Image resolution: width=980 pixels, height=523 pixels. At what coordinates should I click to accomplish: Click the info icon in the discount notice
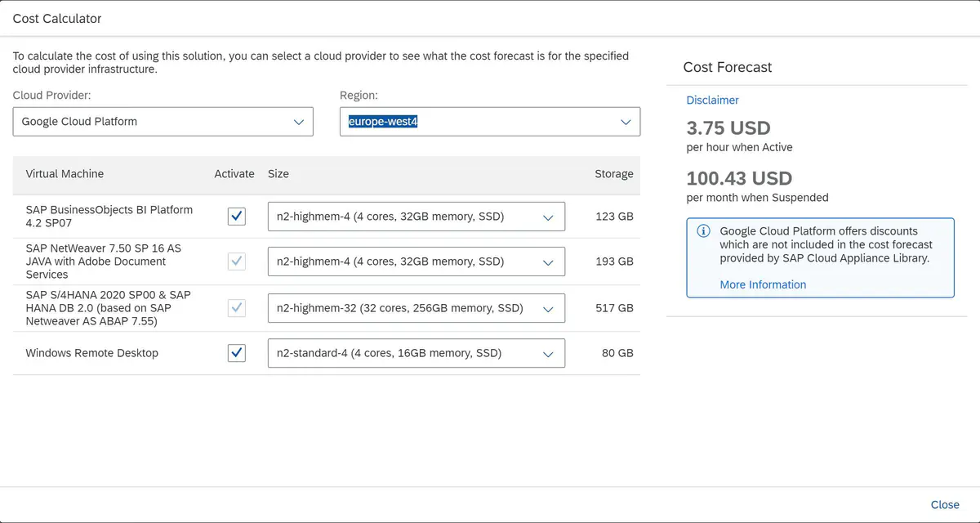click(703, 231)
